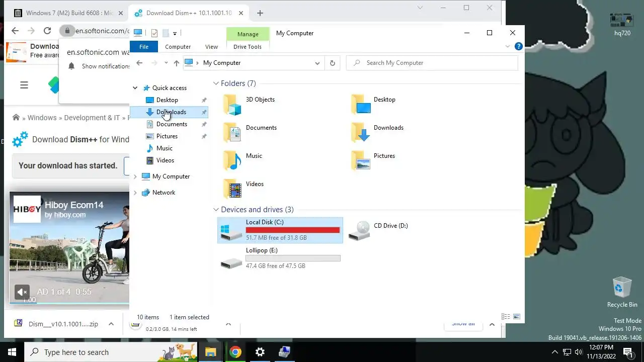Click the volume icon in system tray
644x362 pixels.
(579, 352)
